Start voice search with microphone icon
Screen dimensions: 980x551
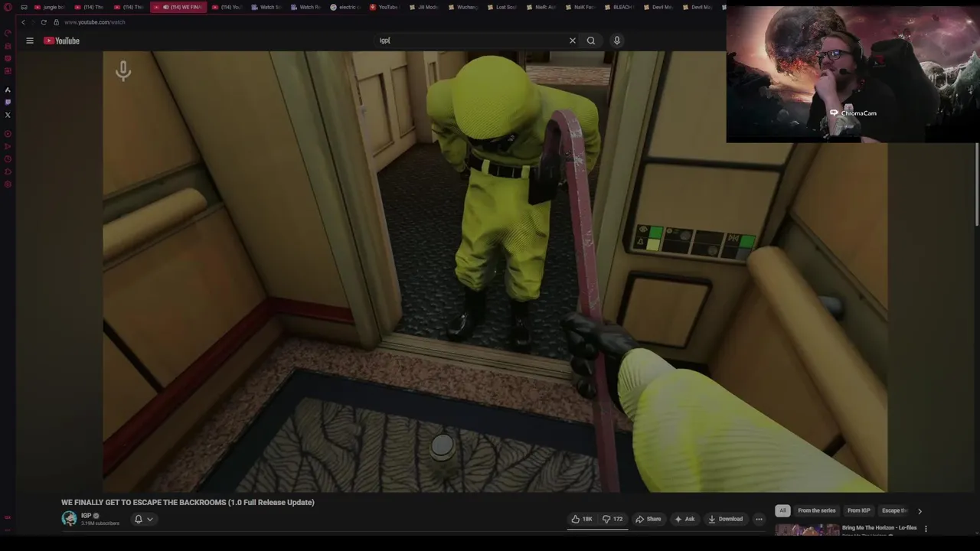[616, 41]
